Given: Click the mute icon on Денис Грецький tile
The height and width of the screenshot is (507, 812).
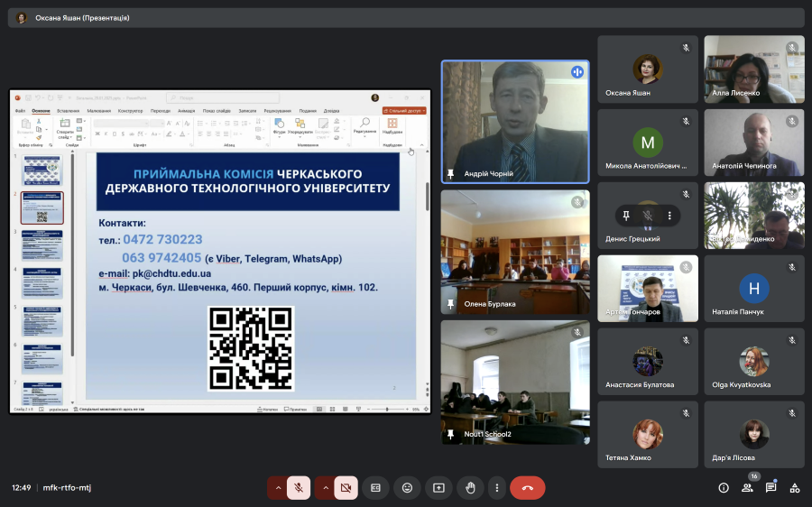Looking at the screenshot, I should (648, 216).
